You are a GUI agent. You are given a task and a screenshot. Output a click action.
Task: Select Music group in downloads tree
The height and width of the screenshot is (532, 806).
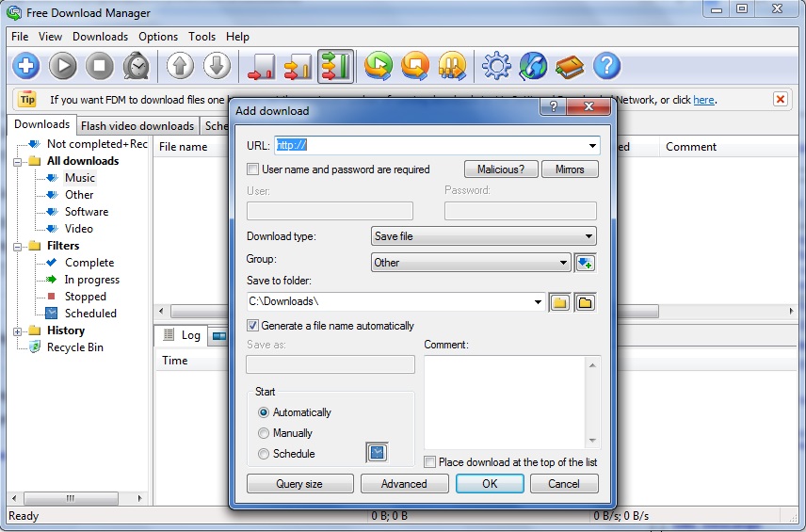tap(80, 178)
